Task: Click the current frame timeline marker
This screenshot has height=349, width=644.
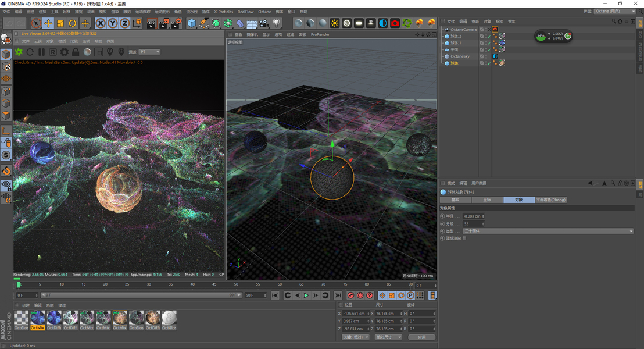Action: click(18, 284)
